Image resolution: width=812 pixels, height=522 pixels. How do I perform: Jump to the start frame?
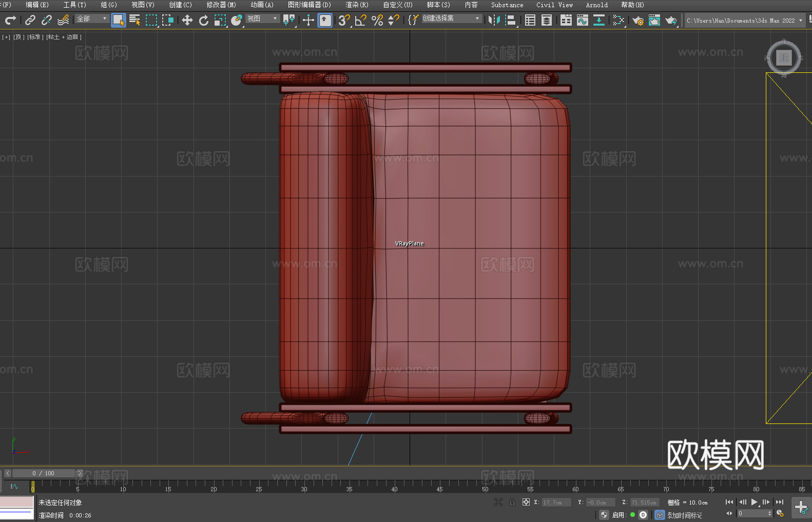click(x=729, y=502)
